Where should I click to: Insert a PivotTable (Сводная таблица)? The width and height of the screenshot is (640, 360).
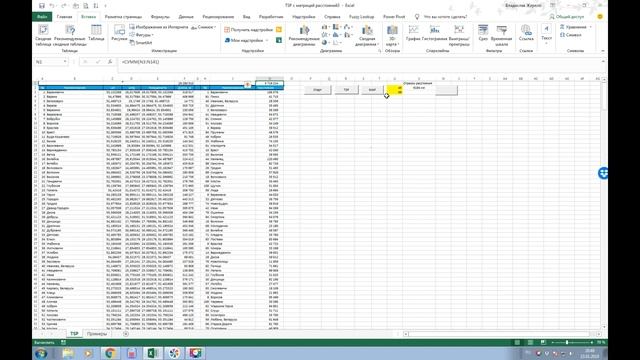(x=43, y=35)
